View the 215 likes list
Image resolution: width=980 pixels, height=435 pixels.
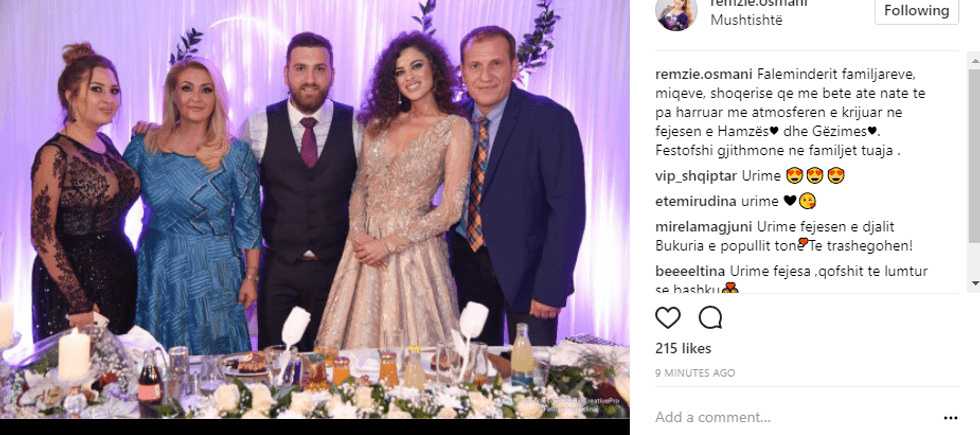click(x=683, y=348)
